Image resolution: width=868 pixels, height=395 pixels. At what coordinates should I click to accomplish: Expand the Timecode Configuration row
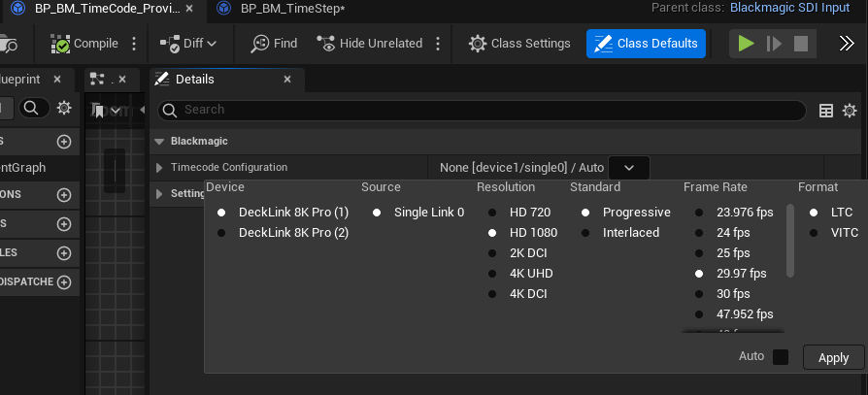pyautogui.click(x=159, y=168)
